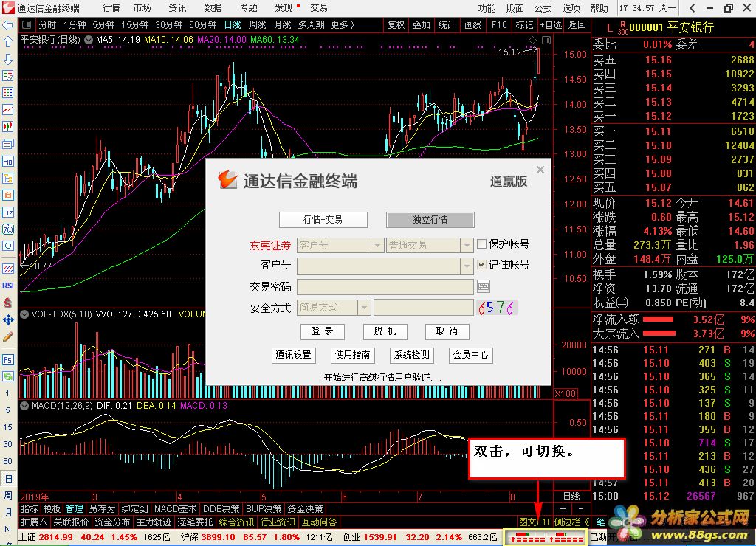Open the 使用指南 user guide
The image size is (756, 546).
[352, 355]
